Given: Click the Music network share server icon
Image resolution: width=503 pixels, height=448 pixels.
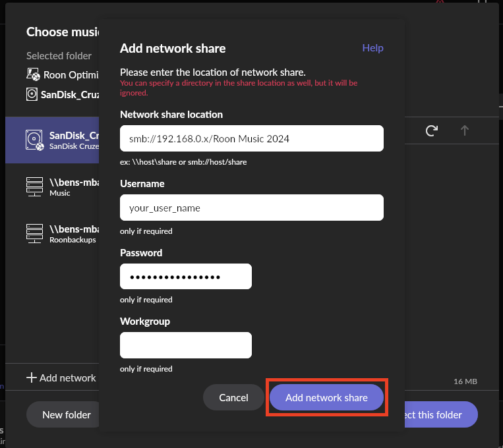Looking at the screenshot, I should coord(34,186).
